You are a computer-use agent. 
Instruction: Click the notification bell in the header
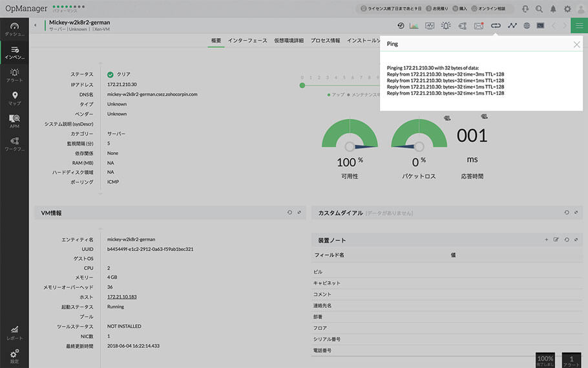(553, 9)
